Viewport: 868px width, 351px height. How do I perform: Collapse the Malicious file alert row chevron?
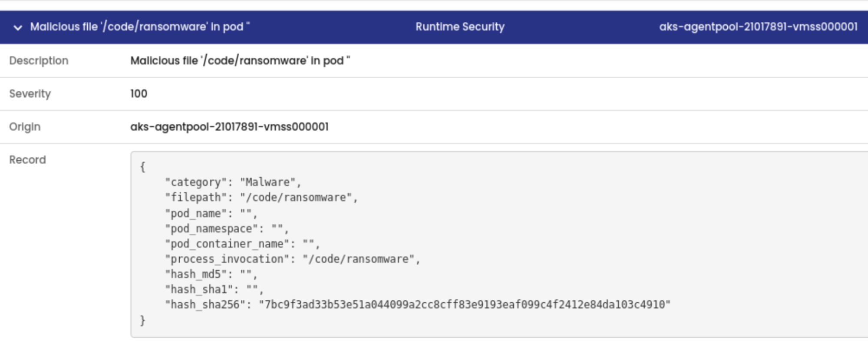(x=18, y=28)
